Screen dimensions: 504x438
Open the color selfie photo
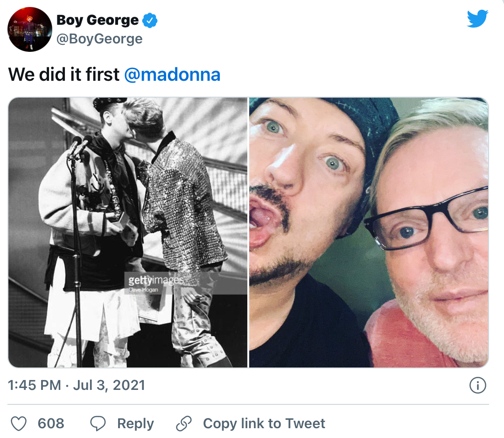coord(369,232)
